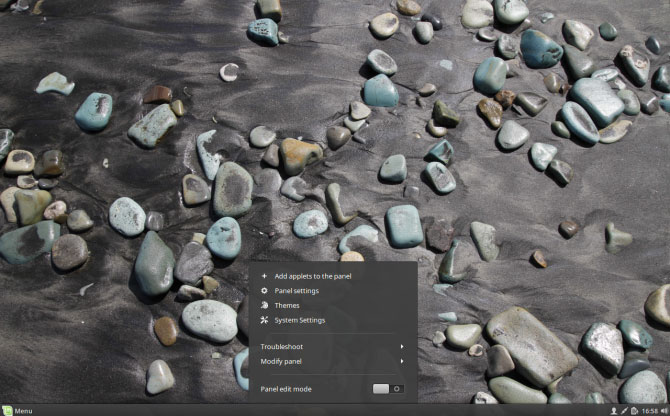This screenshot has width=670, height=416.
Task: Select "Add applets to the panel" entry
Action: coord(313,276)
